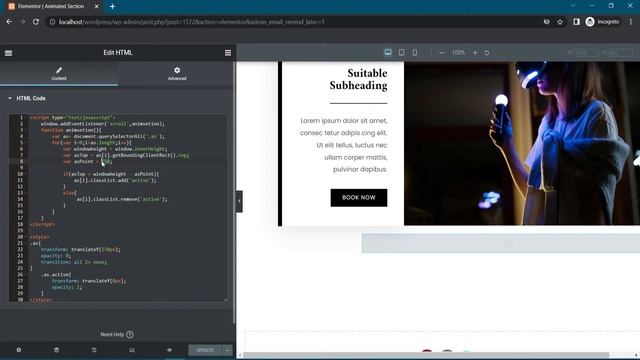Bookmark this page with star

tap(560, 22)
